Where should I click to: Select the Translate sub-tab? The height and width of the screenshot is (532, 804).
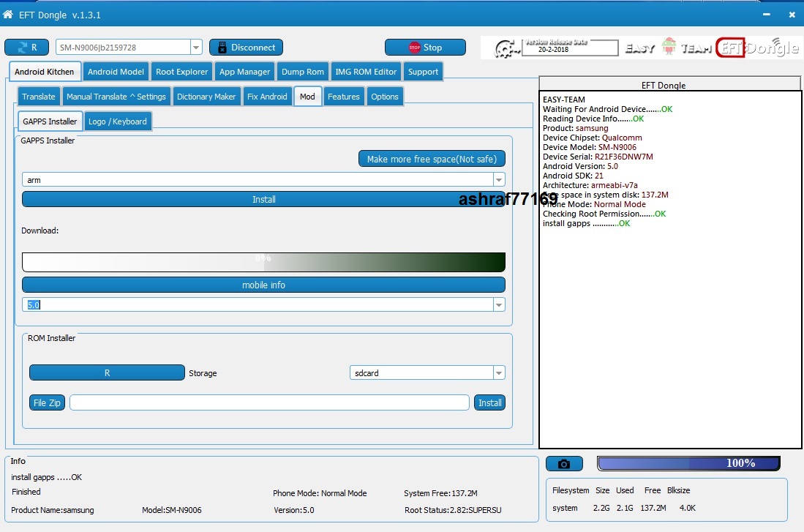(39, 97)
